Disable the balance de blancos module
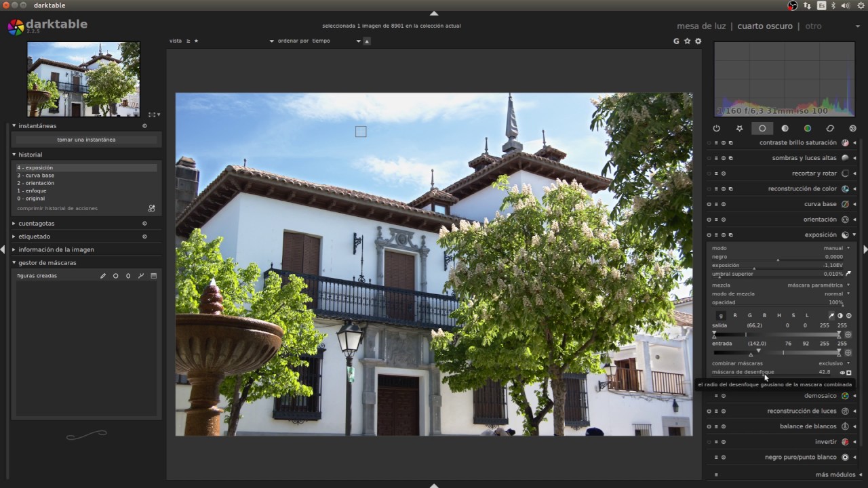868x488 pixels. (x=709, y=426)
